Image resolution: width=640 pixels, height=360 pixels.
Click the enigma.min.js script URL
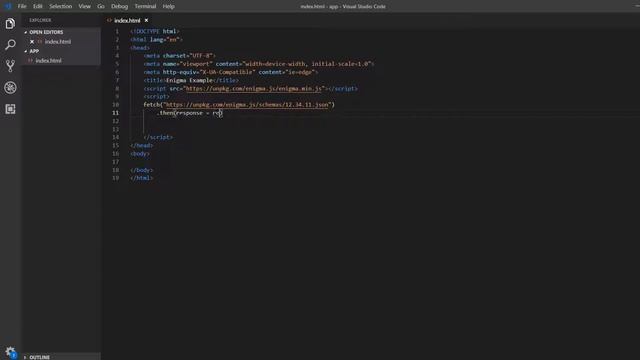coord(254,88)
